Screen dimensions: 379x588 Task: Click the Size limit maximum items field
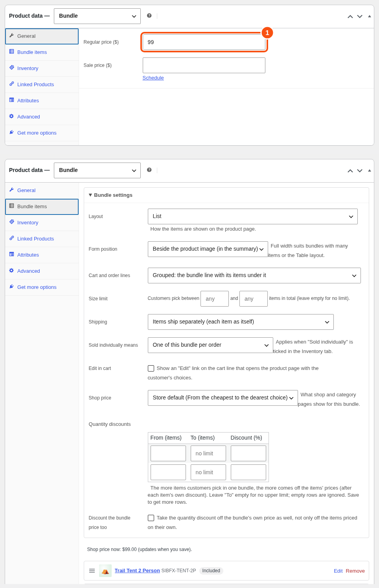point(254,299)
